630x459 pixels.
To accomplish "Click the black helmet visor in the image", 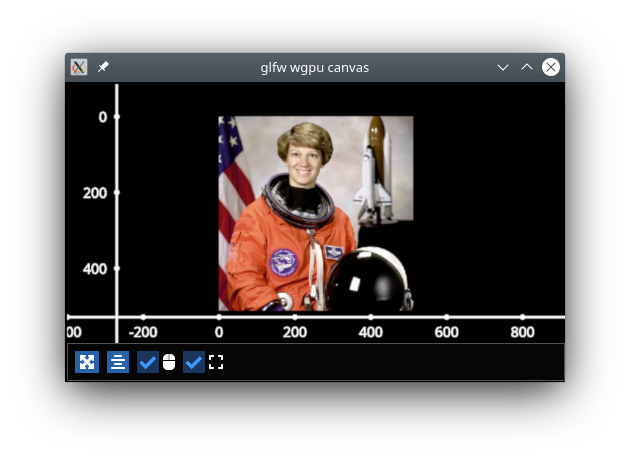I will pos(365,285).
